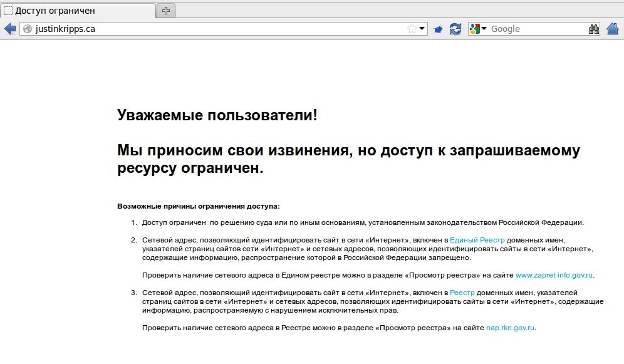Bookmark this page with the star icon
Image resolution: width=624 pixels, height=364 pixels.
[x=412, y=29]
